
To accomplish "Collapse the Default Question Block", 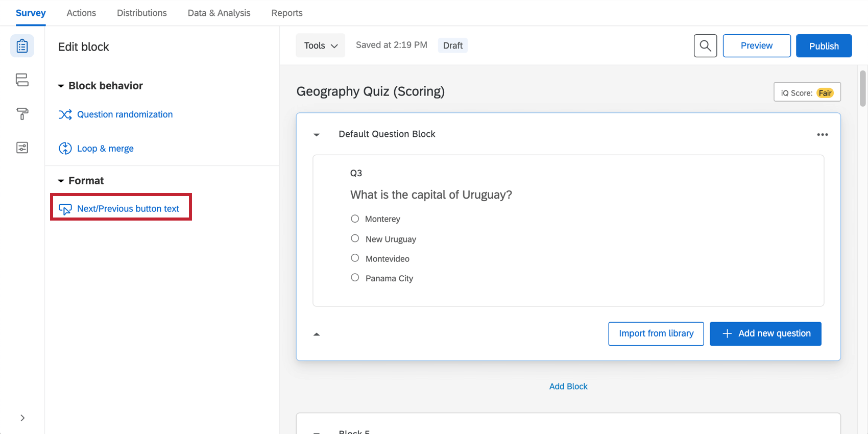I will pyautogui.click(x=317, y=134).
